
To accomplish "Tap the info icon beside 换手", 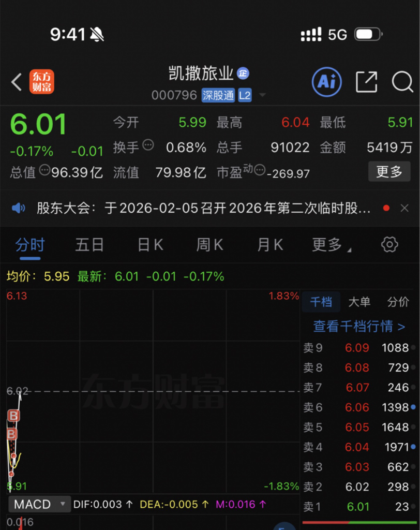I will (x=148, y=145).
